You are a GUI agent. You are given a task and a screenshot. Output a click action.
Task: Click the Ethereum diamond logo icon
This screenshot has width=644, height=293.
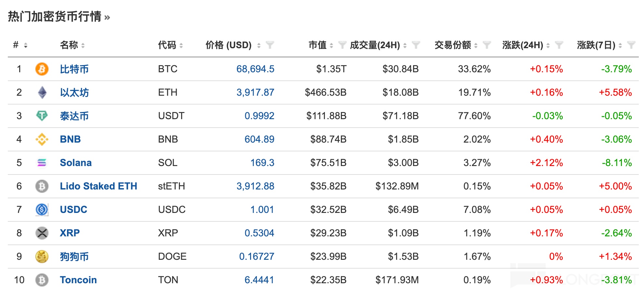coord(42,92)
